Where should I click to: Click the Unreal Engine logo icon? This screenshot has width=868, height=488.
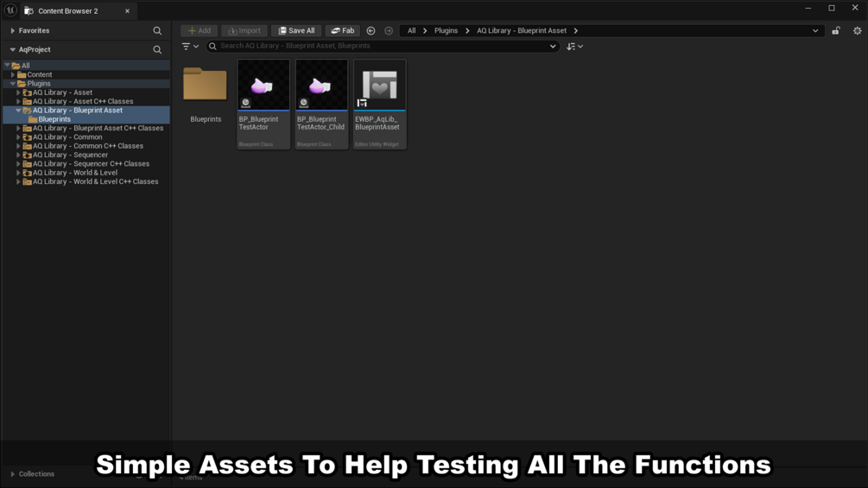(10, 10)
